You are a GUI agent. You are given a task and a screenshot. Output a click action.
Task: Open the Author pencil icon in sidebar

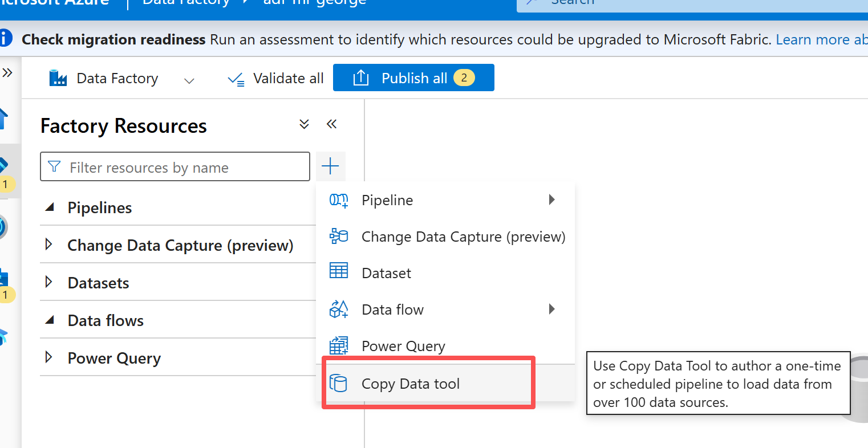5,166
